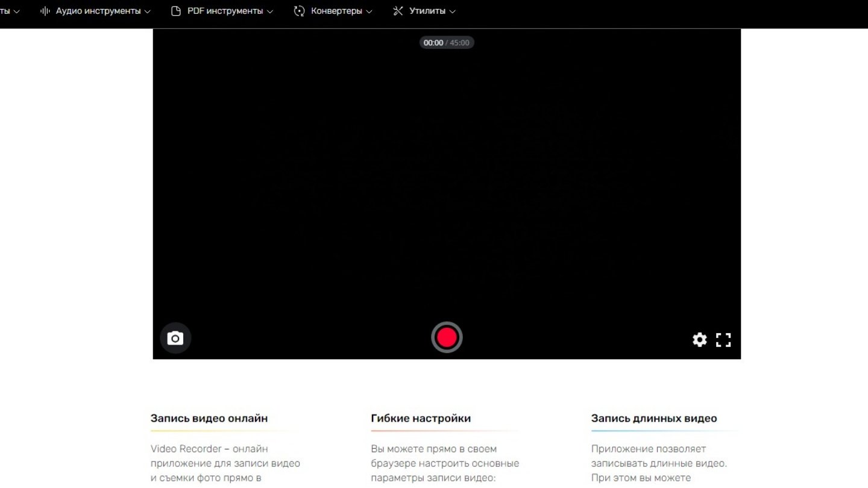Click the paragraph beginning Приложение позволяет

(x=659, y=463)
